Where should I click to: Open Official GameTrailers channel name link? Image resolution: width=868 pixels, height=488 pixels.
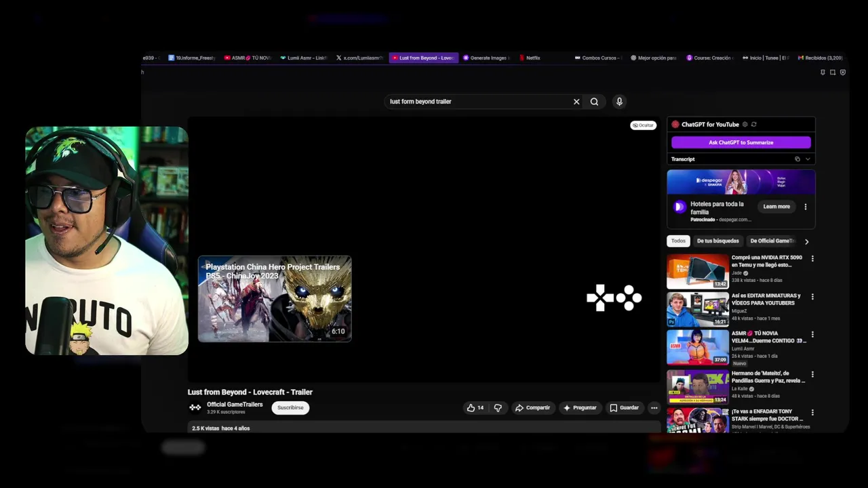tap(235, 405)
